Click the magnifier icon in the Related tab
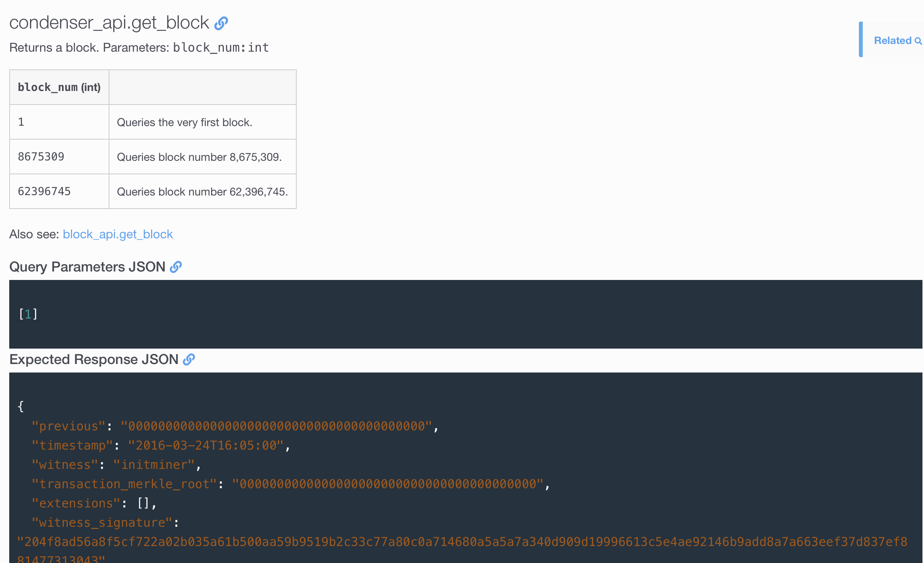Image resolution: width=924 pixels, height=563 pixels. point(918,41)
